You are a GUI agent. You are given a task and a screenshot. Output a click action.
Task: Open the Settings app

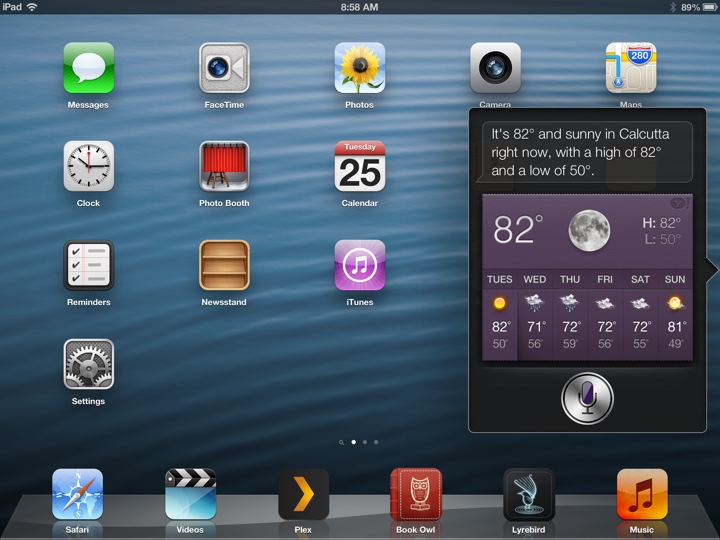[x=89, y=364]
